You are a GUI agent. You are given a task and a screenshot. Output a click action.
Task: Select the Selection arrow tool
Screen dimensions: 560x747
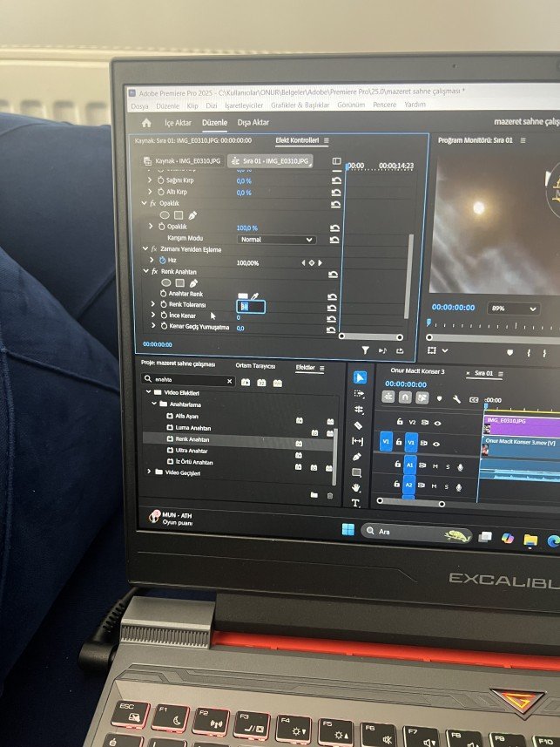click(359, 378)
